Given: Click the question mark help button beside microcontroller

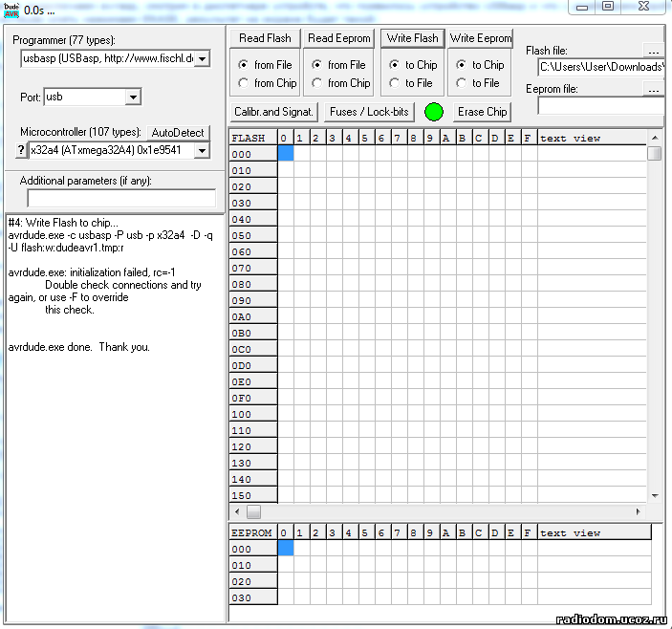Looking at the screenshot, I should pyautogui.click(x=21, y=150).
